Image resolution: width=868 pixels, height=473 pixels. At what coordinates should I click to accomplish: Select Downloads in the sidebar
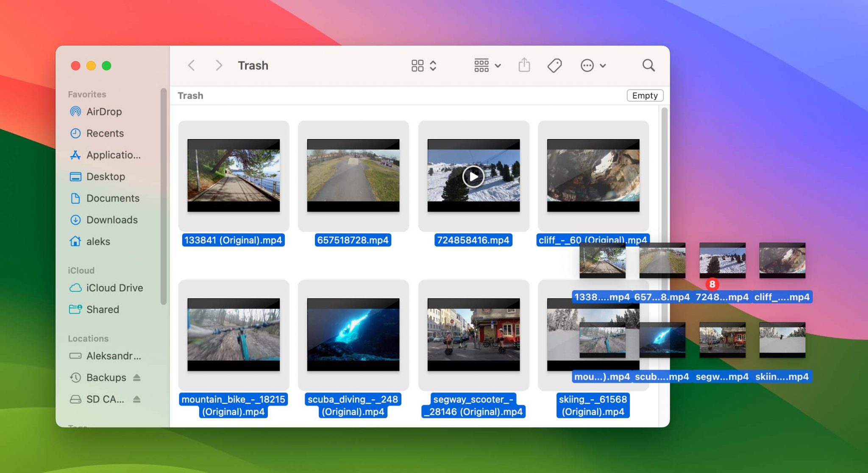click(x=111, y=220)
